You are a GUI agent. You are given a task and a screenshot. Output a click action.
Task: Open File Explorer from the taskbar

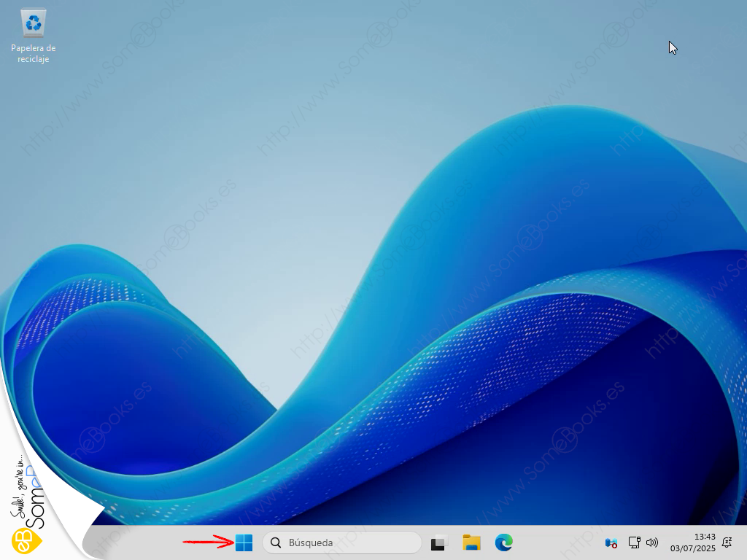click(x=471, y=542)
